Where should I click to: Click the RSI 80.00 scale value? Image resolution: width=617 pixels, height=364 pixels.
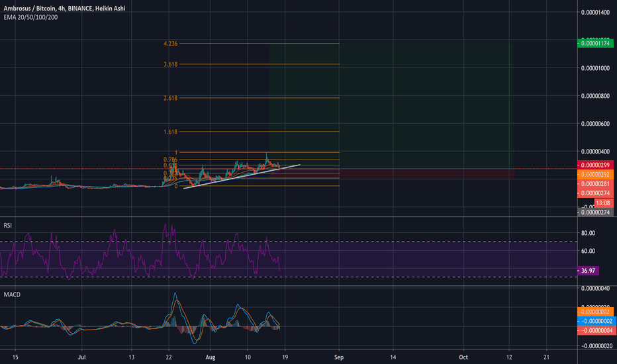[x=588, y=233]
